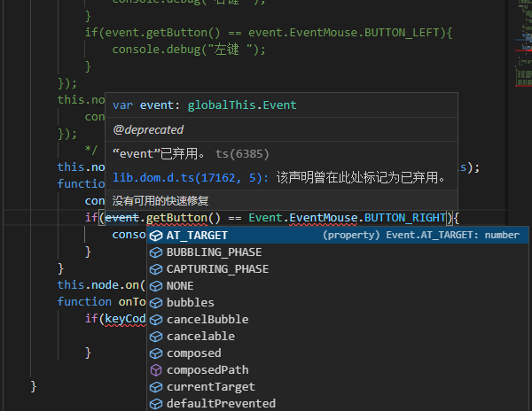The height and width of the screenshot is (411, 532).
Task: Click the property icon beside currentTarget
Action: 156,387
